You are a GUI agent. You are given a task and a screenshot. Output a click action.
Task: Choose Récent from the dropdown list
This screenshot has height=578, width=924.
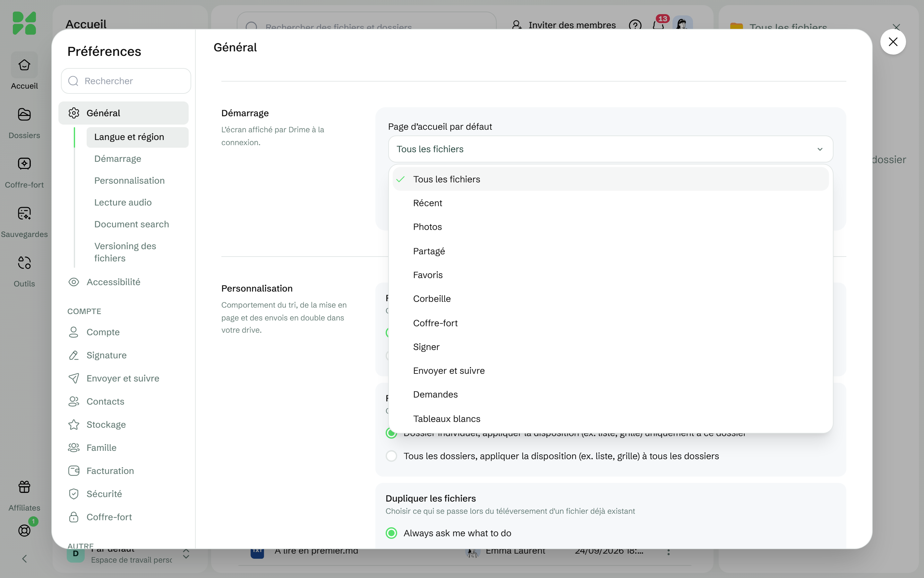point(610,203)
